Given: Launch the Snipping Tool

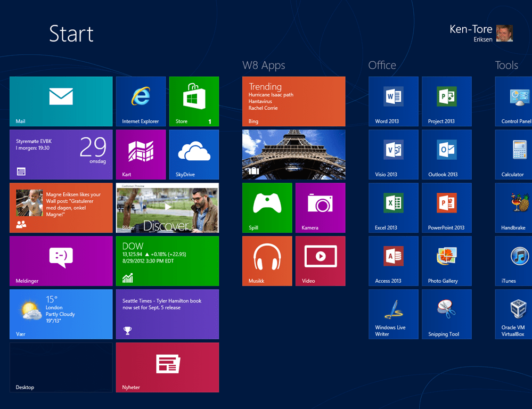Looking at the screenshot, I should (447, 314).
